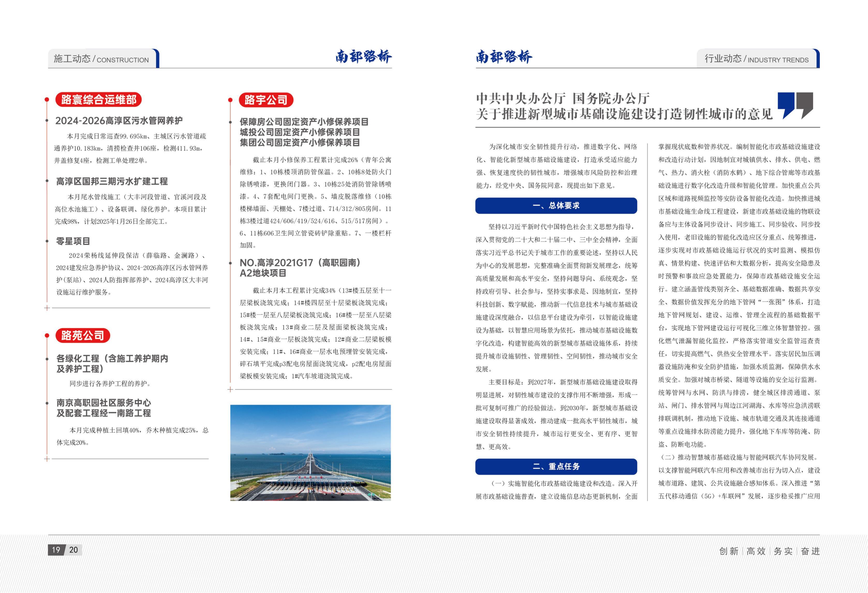This screenshot has width=868, height=593.
Task: Click the 零星项目 heading
Action: coord(73,241)
